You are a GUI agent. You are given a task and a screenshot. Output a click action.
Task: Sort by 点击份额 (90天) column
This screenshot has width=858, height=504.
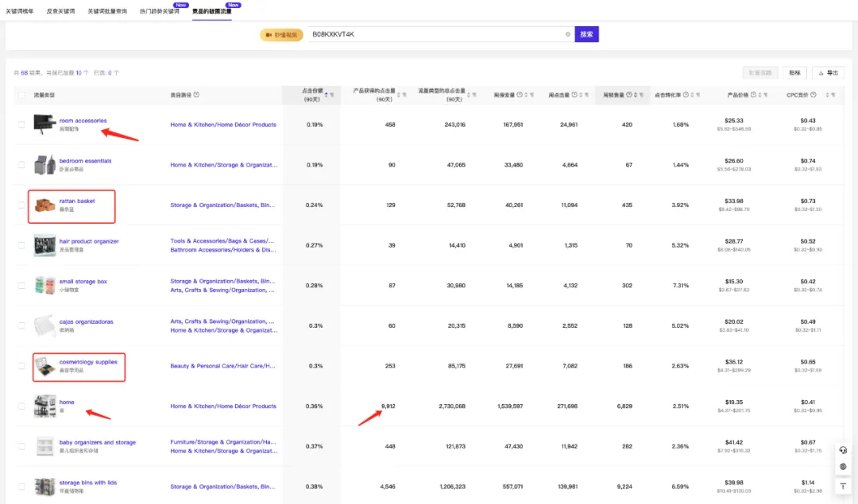tap(327, 95)
